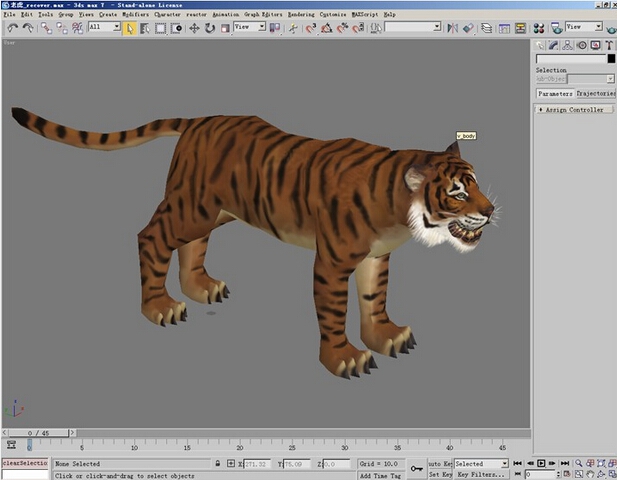Viewport: 617px width, 480px height.
Task: Open the MAXScript menu
Action: [365, 15]
